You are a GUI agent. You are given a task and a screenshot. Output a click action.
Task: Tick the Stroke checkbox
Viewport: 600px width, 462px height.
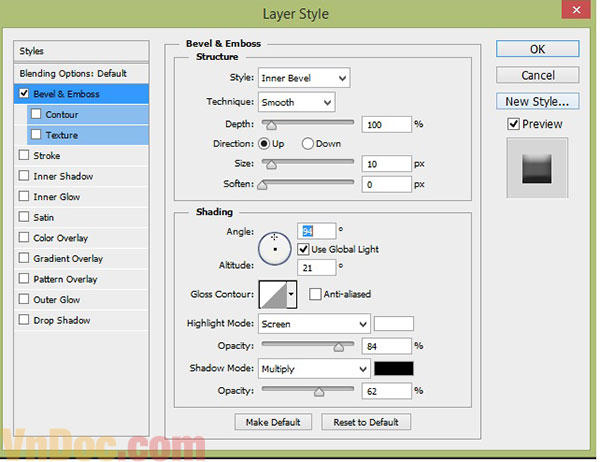click(x=24, y=155)
